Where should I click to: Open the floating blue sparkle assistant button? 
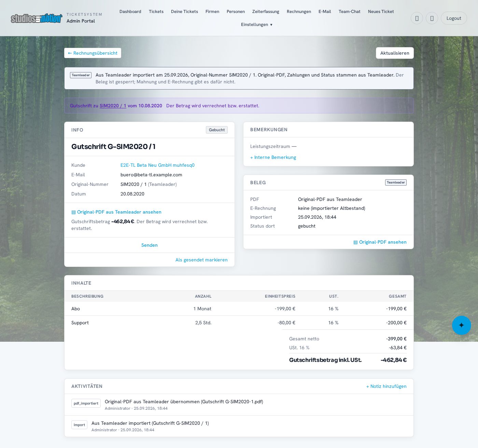[461, 325]
